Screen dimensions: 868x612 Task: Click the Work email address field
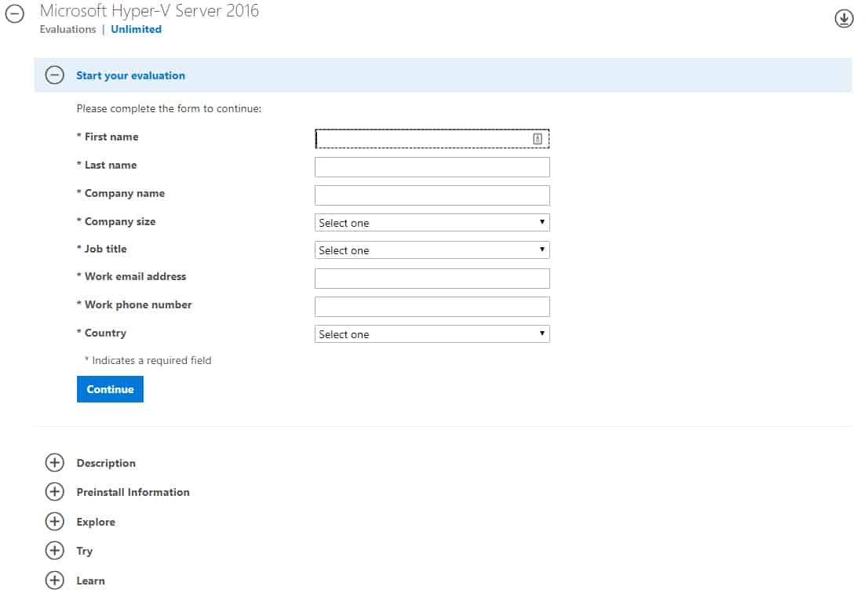[x=432, y=279]
